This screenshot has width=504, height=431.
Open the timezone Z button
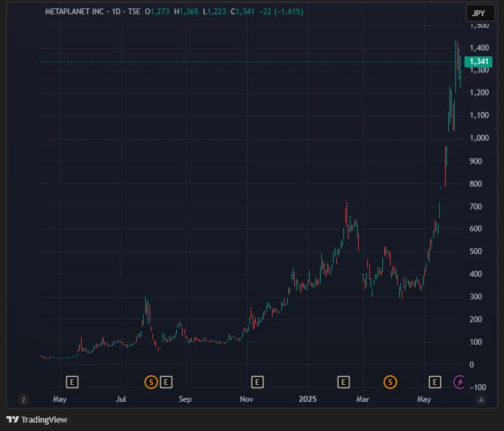coord(23,400)
